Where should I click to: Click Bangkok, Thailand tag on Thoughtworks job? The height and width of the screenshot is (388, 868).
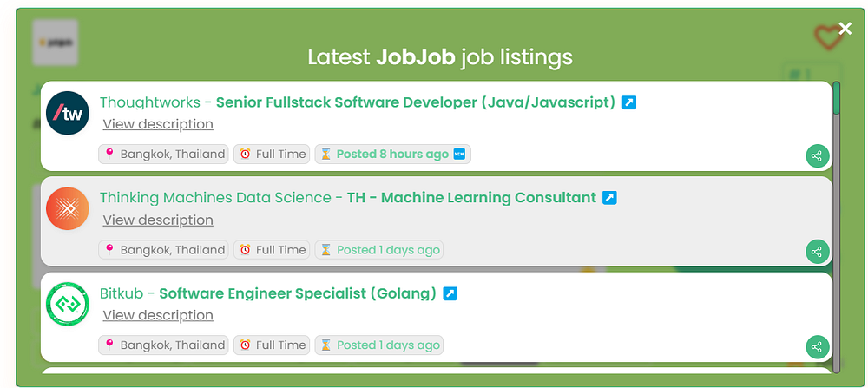click(x=164, y=154)
